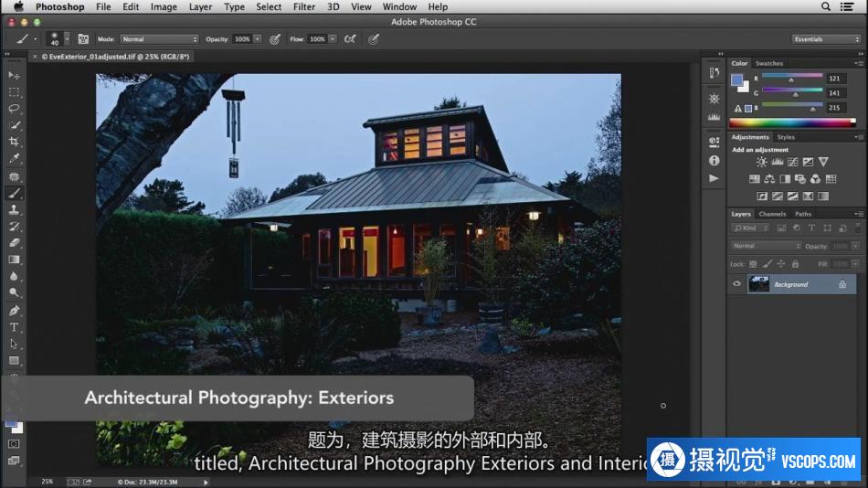
Task: Select the Lasso tool
Action: (x=14, y=109)
